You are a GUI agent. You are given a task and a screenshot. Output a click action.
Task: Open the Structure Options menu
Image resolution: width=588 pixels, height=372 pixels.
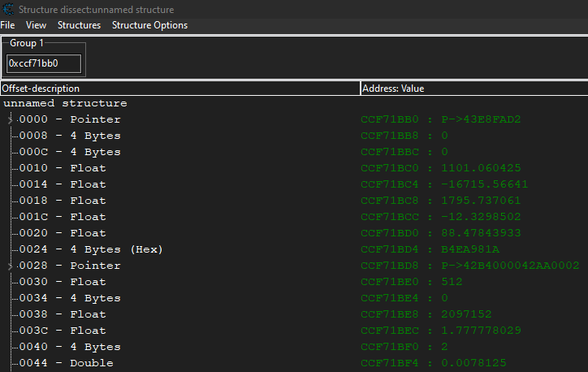(x=149, y=25)
